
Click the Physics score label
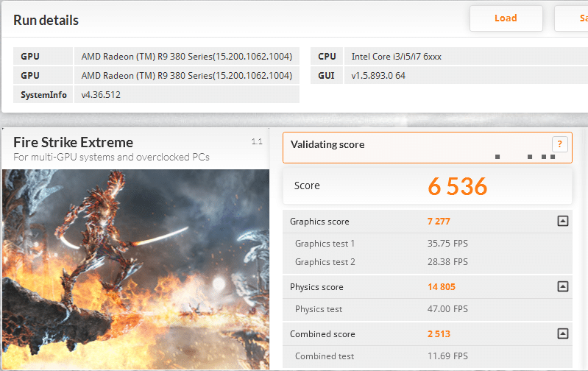316,287
